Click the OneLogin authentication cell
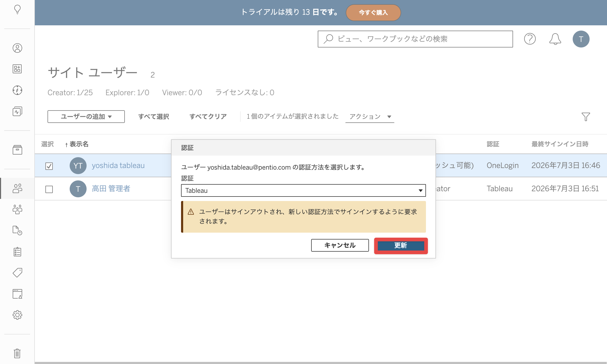 [x=503, y=165]
